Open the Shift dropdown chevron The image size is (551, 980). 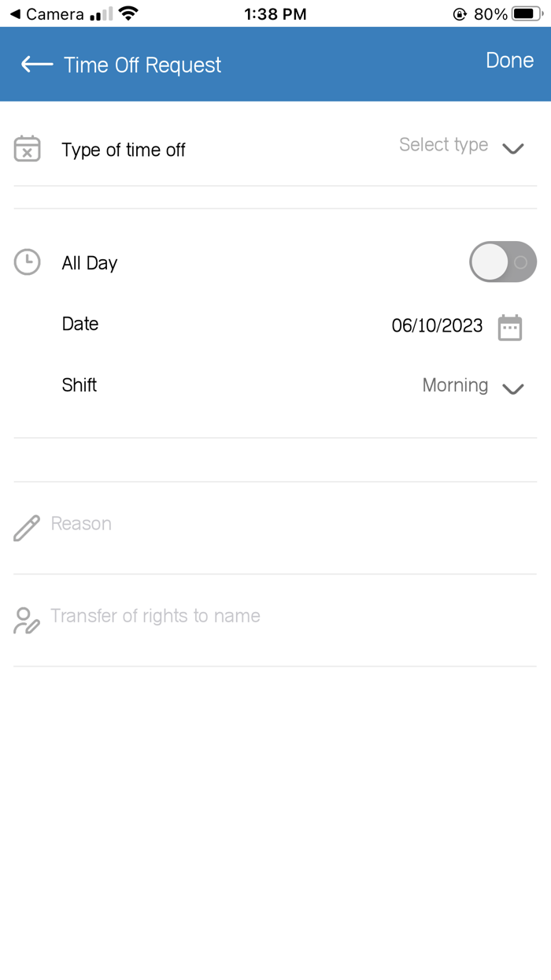point(513,388)
